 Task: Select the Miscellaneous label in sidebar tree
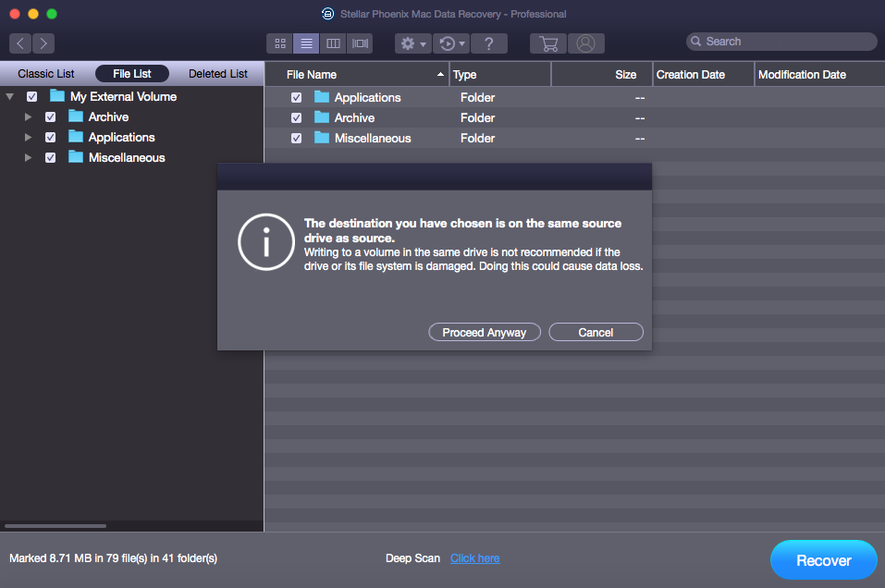[127, 157]
